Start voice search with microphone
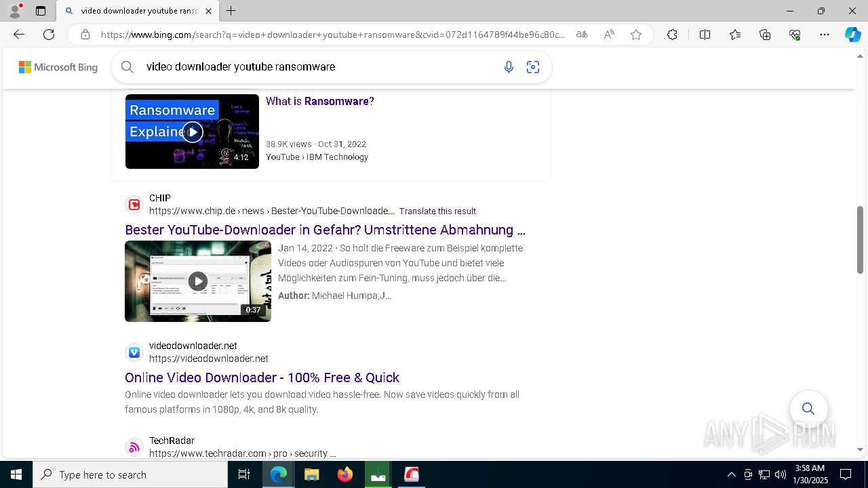868x488 pixels. click(509, 67)
